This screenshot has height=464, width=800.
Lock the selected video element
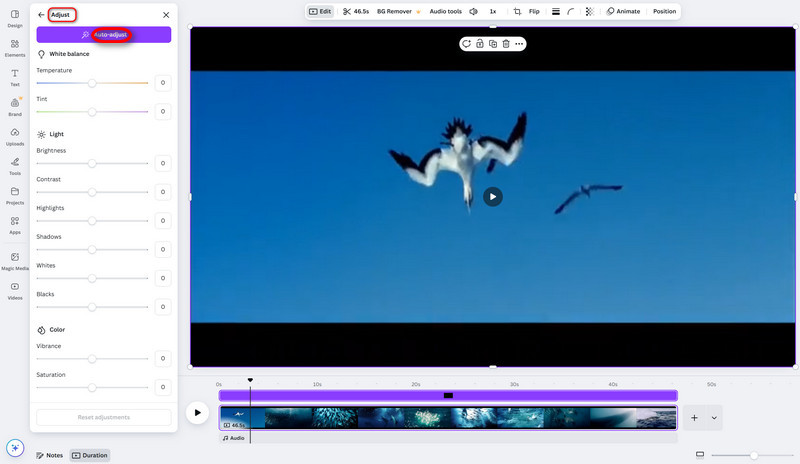(480, 44)
